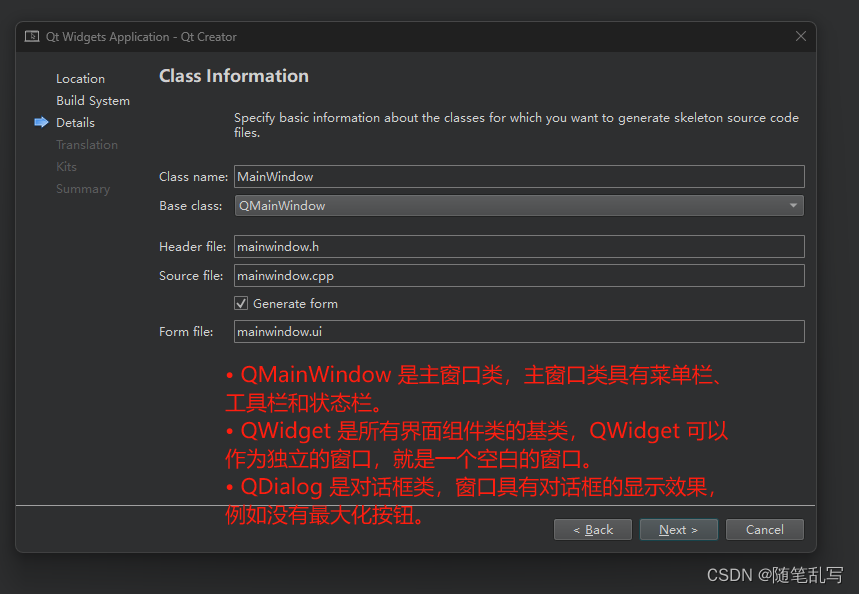Go to the Next wizard page
Viewport: 859px width, 594px height.
[678, 529]
